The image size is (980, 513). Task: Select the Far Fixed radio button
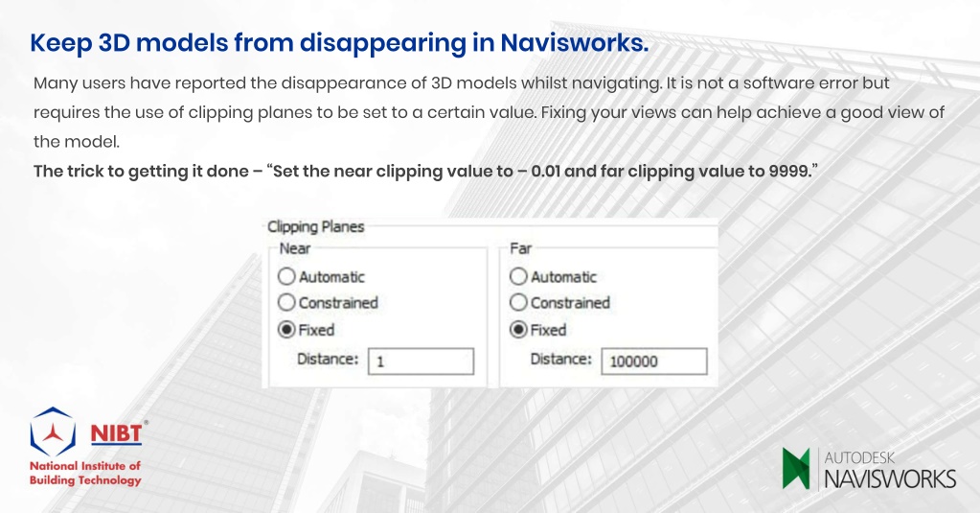pyautogui.click(x=518, y=330)
